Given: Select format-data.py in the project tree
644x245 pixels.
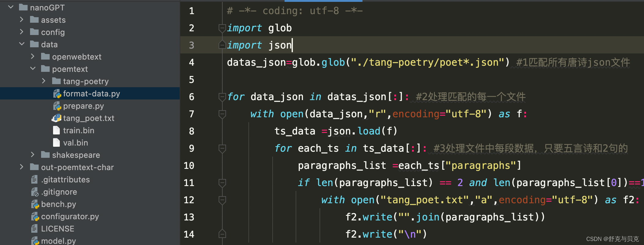Looking at the screenshot, I should 91,94.
